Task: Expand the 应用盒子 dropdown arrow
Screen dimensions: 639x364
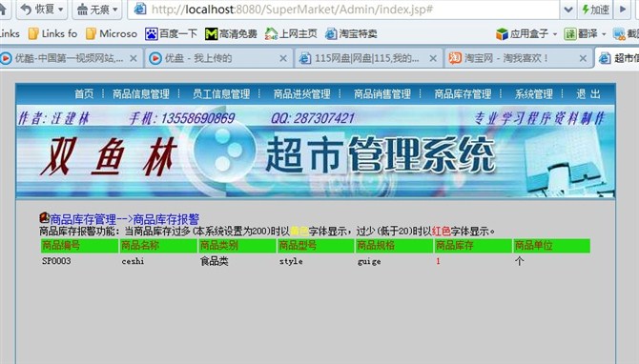Action: [555, 33]
